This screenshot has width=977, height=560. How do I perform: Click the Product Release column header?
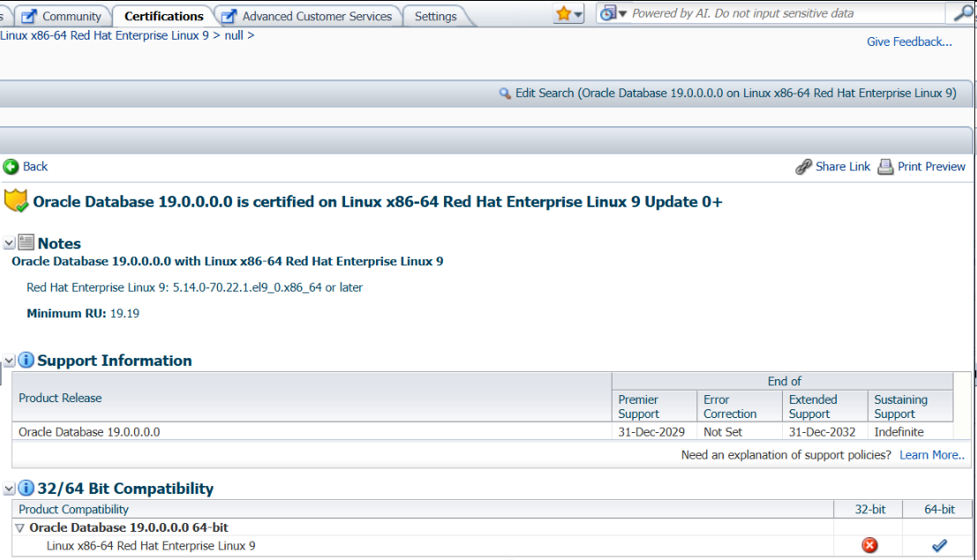(x=312, y=398)
